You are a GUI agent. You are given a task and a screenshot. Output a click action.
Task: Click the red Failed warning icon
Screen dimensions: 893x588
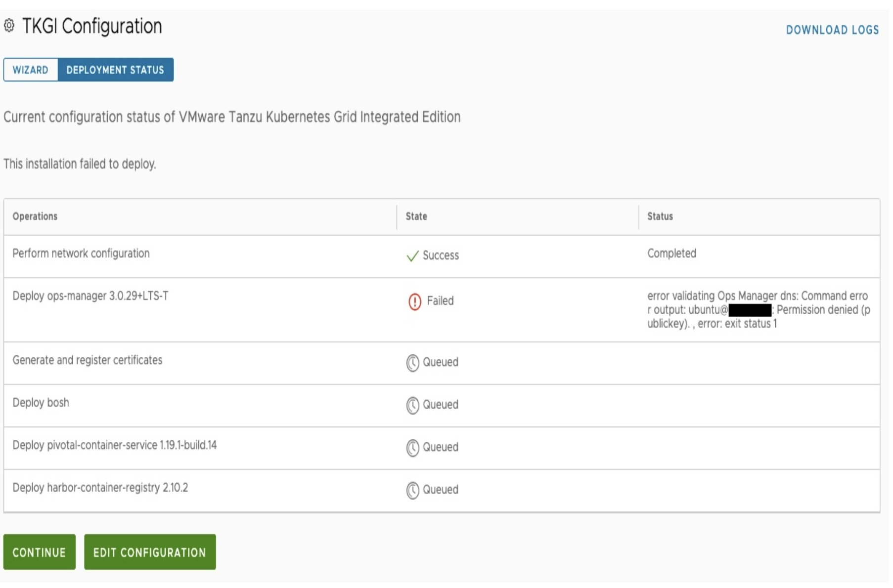coord(414,301)
